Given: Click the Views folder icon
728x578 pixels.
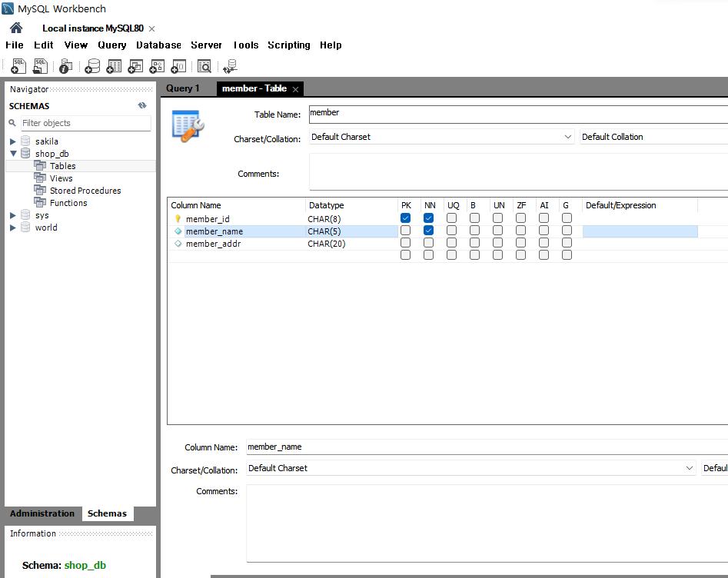Looking at the screenshot, I should 40,178.
